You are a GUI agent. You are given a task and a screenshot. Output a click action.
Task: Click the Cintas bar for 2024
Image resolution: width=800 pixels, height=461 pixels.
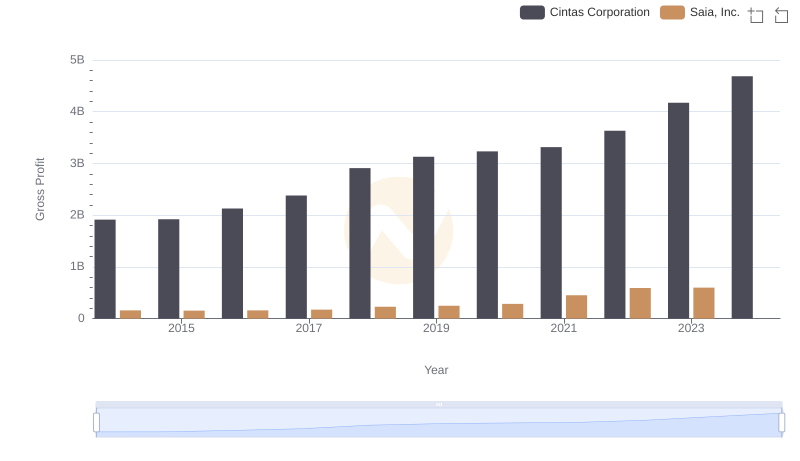pyautogui.click(x=742, y=197)
